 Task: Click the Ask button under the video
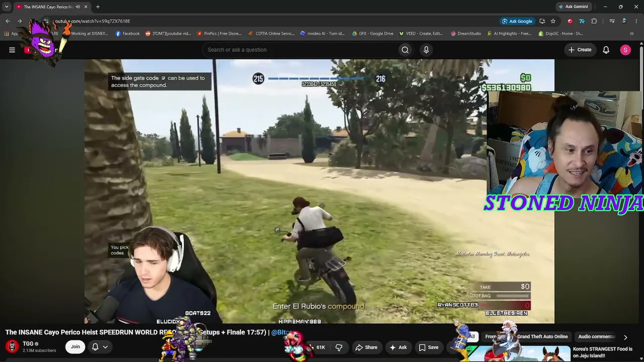398,347
